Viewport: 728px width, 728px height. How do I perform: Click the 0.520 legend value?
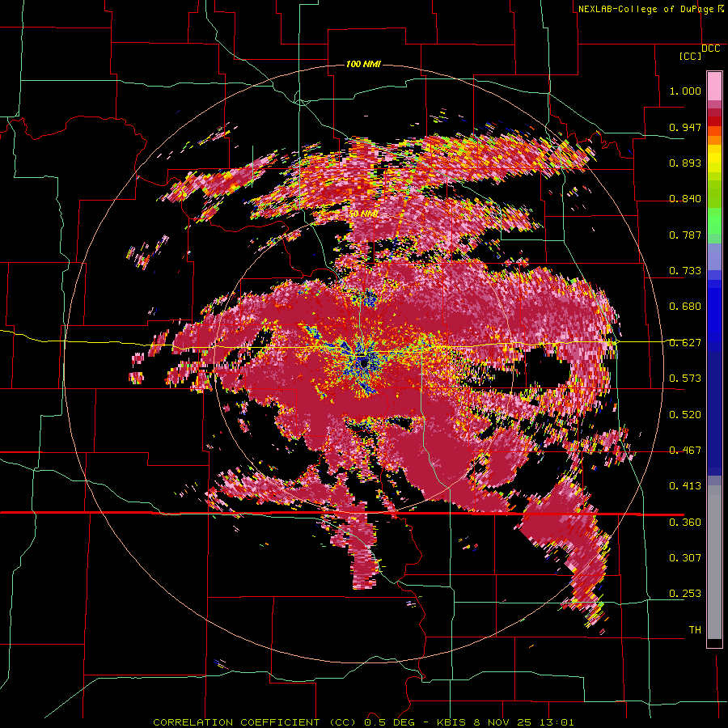pyautogui.click(x=685, y=415)
